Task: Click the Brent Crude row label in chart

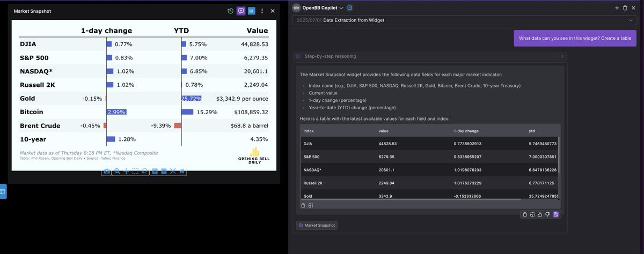Action: click(40, 126)
